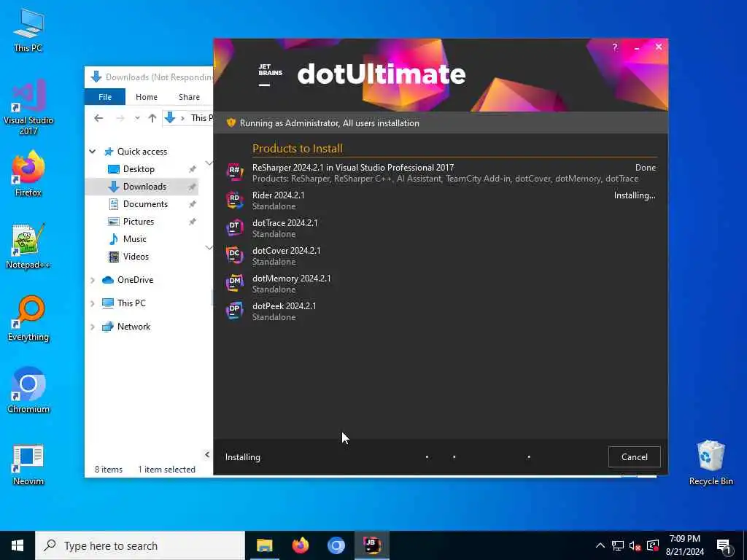Click File Explorer icon in taskbar
This screenshot has height=560, width=747.
[264, 545]
